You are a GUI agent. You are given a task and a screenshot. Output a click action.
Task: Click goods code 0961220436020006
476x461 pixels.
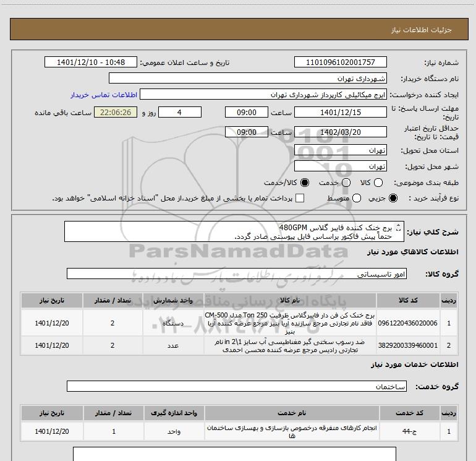408,323
